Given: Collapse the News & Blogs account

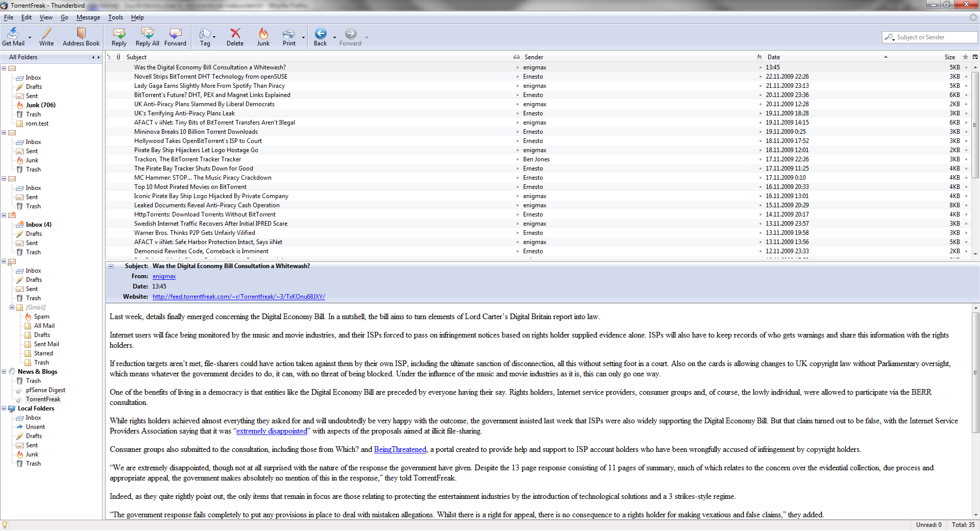Looking at the screenshot, I should 4,372.
